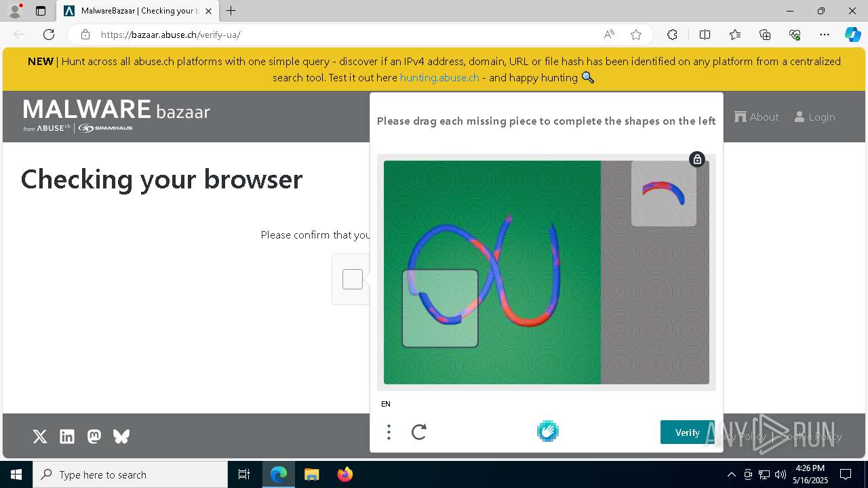
Task: Open the Favorites list icon
Action: coord(735,35)
